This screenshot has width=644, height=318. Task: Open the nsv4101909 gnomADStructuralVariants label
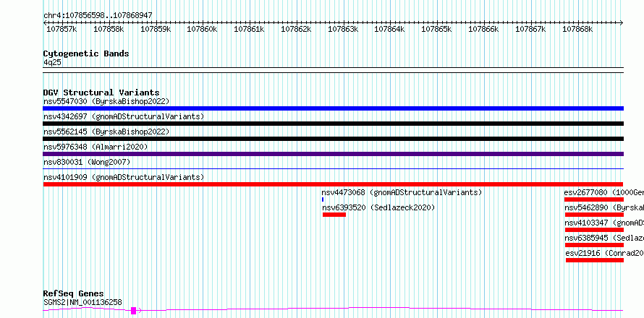124,177
